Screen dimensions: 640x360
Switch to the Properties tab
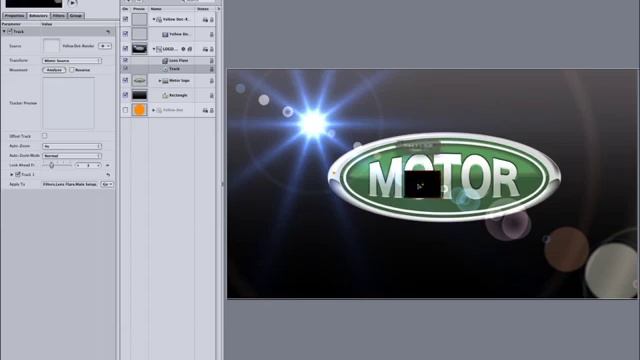coord(14,16)
